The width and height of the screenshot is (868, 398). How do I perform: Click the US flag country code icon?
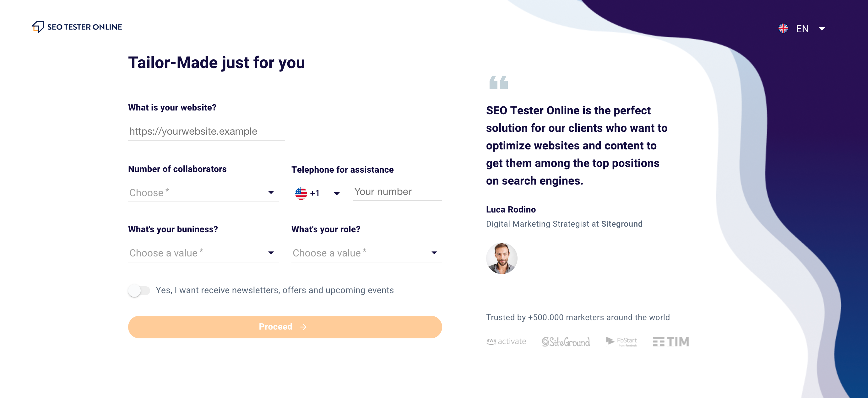[301, 193]
